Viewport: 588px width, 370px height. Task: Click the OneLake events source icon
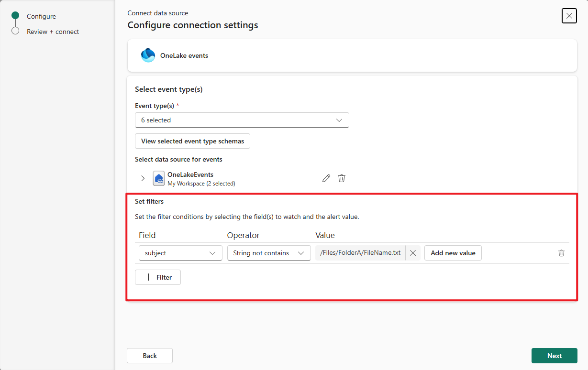(148, 55)
